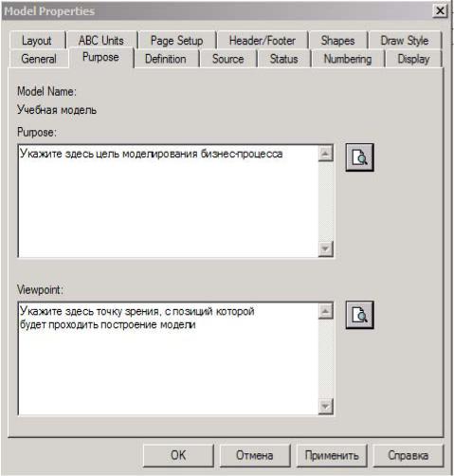
Task: Open the Definition tab
Action: (x=166, y=59)
